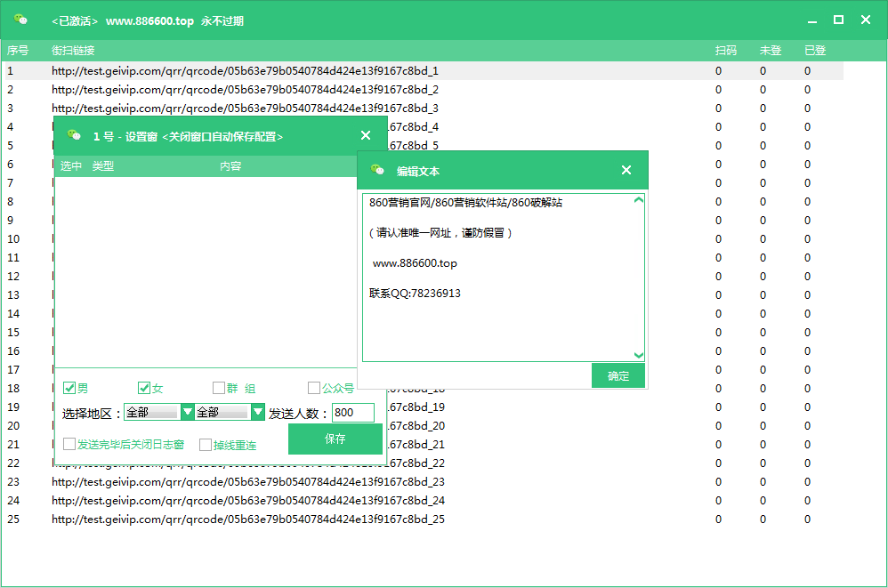Click www.886600.top text in edit box
The height and width of the screenshot is (588, 888).
click(415, 263)
